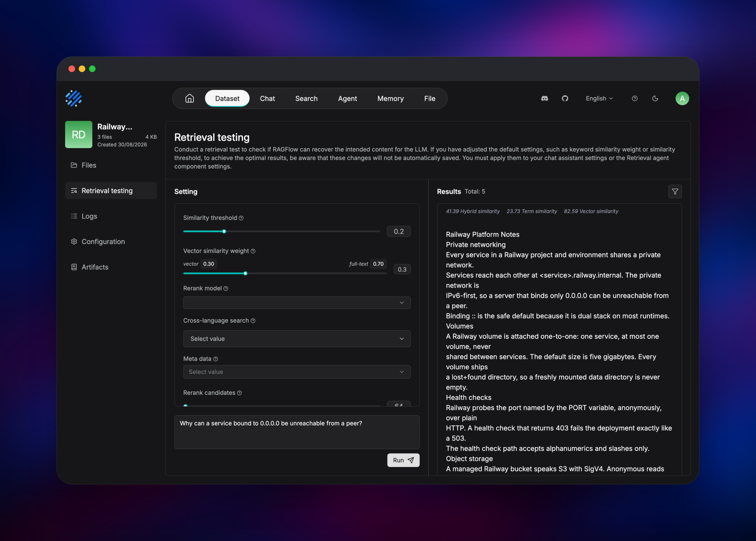Click the Rerank candidates slider handle
This screenshot has height=541, width=756.
(x=185, y=406)
